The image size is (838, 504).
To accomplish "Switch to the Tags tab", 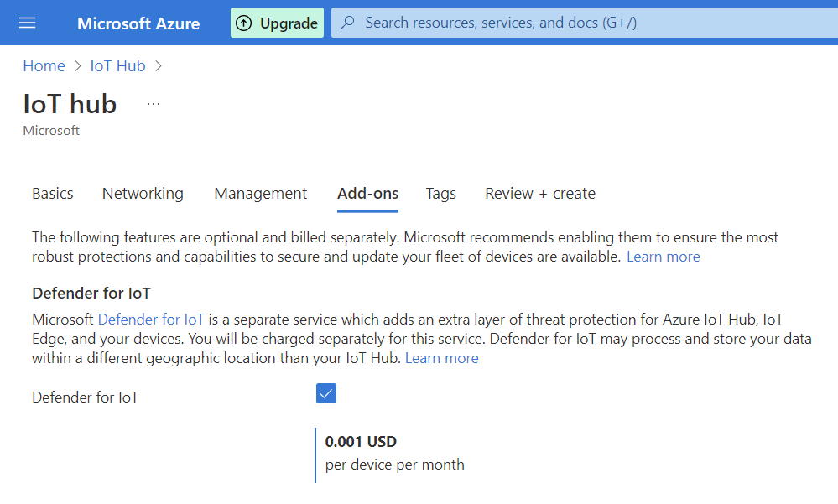I will (x=440, y=193).
